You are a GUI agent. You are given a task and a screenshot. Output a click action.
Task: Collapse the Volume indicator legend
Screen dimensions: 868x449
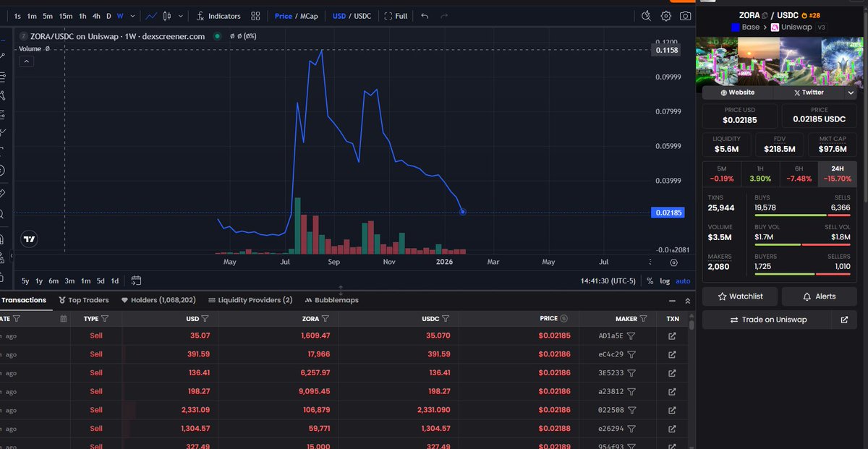[26, 61]
